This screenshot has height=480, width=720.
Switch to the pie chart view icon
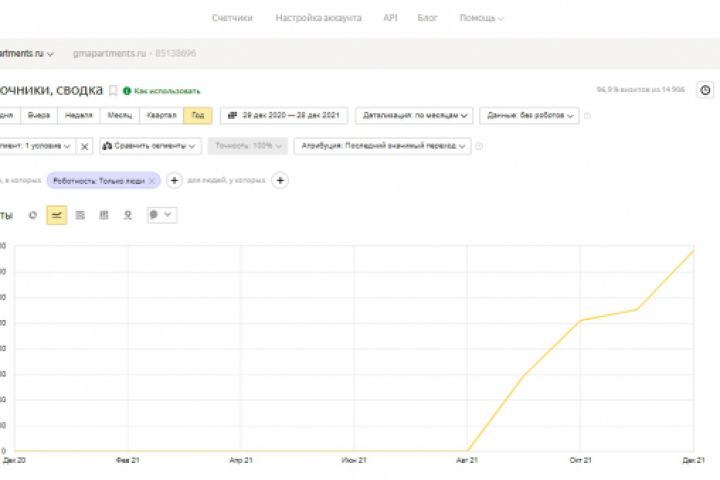coord(33,215)
